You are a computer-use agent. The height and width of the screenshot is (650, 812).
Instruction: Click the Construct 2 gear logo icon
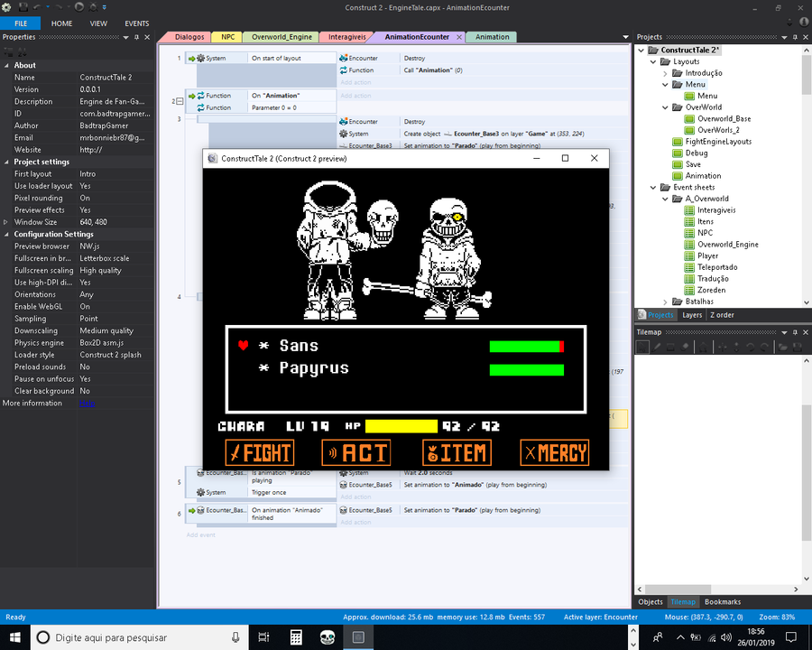click(6, 7)
